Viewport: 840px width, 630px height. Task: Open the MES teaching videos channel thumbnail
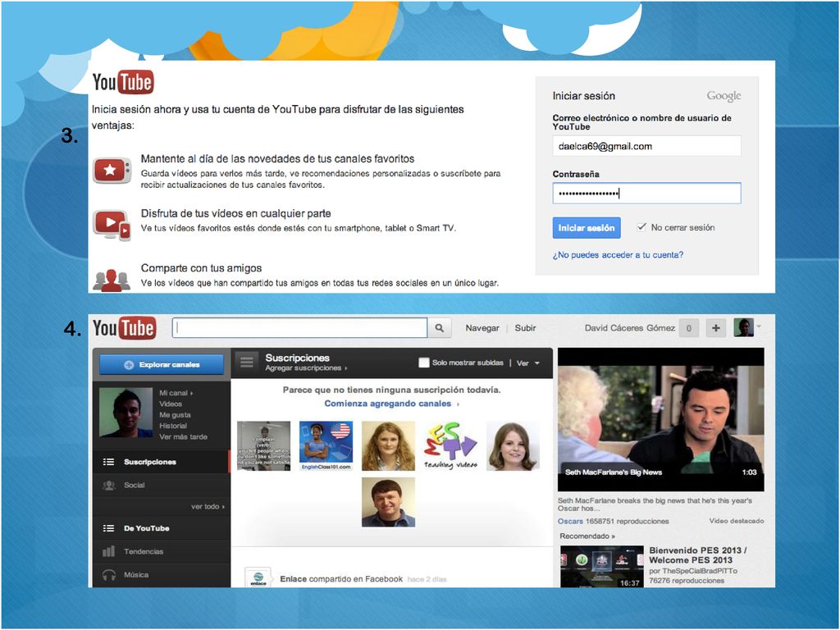click(450, 445)
